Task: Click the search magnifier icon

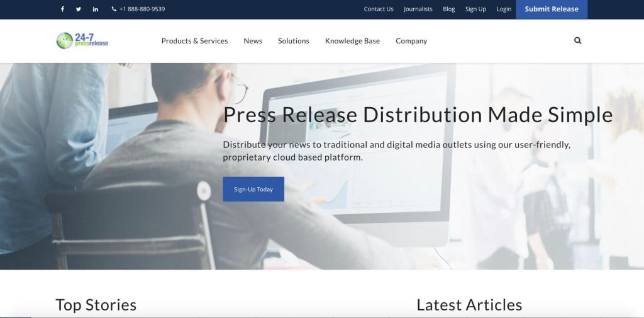Action: (x=577, y=40)
